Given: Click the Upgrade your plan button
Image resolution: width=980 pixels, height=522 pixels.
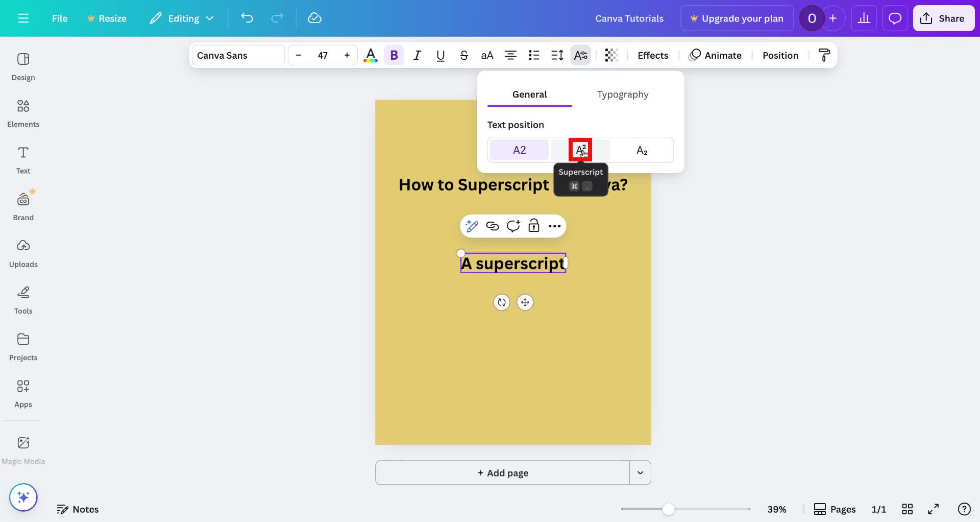Looking at the screenshot, I should [737, 18].
